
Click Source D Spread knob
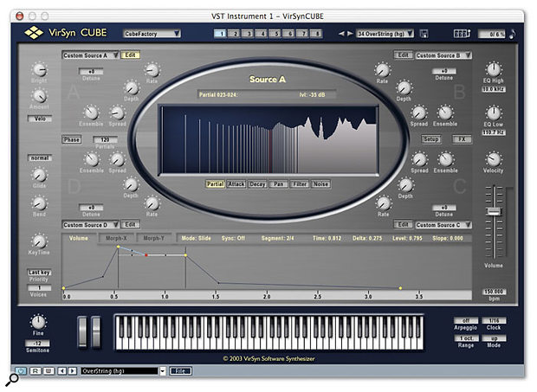(117, 159)
